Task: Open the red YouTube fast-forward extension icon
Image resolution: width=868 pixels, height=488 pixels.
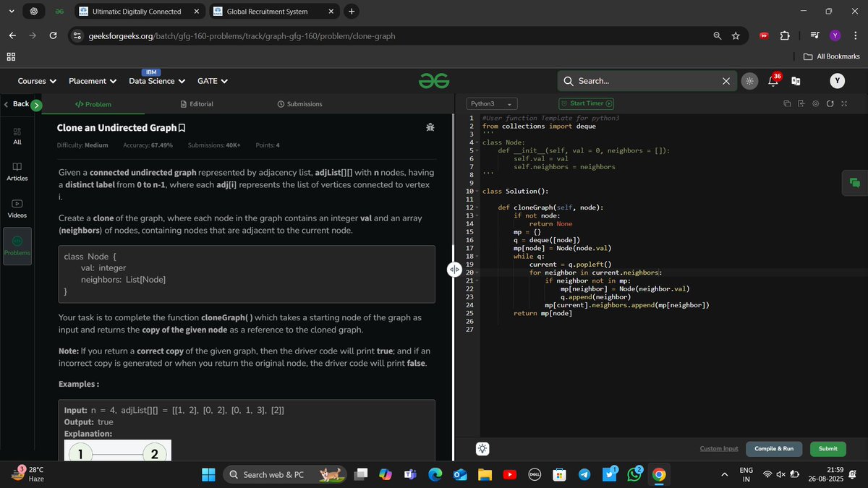Action: (764, 35)
